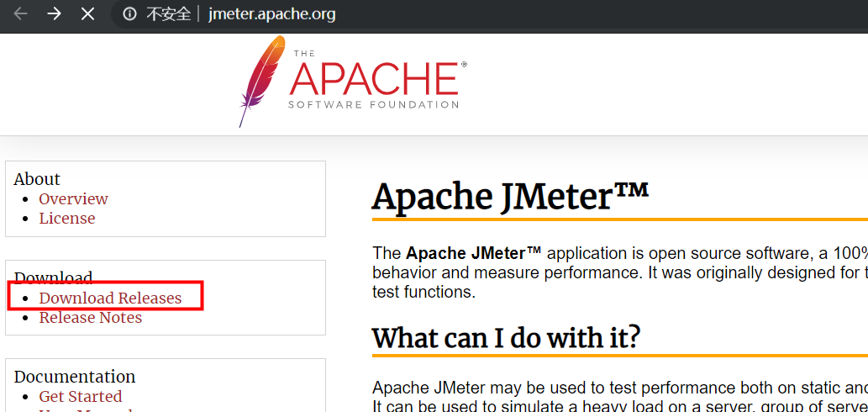The width and height of the screenshot is (868, 412).
Task: Click the 不安全 security label
Action: tap(168, 13)
